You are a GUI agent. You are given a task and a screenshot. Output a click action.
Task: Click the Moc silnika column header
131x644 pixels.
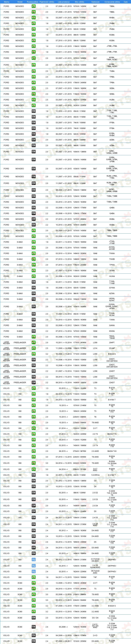tap(79, 2)
